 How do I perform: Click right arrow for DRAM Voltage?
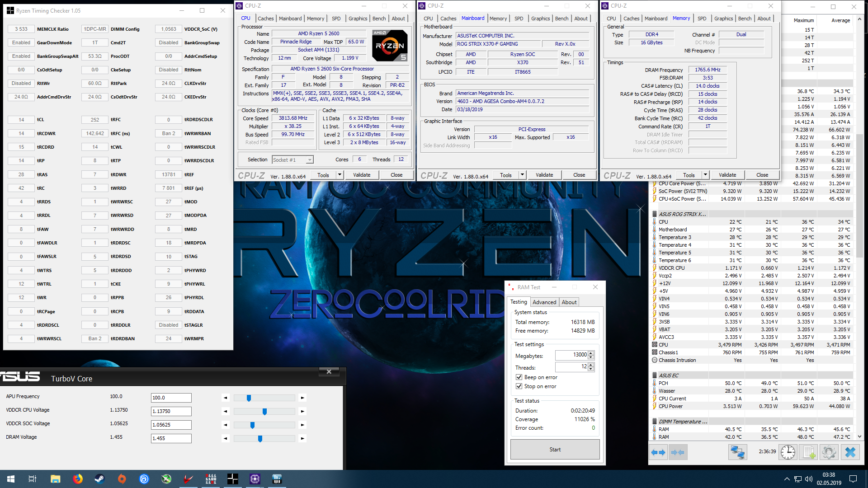[302, 439]
